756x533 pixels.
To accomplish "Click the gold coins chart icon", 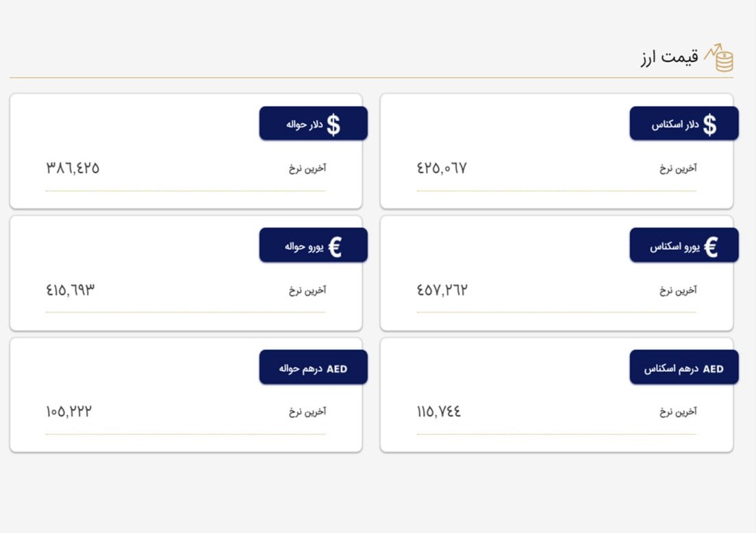I will pyautogui.click(x=719, y=58).
